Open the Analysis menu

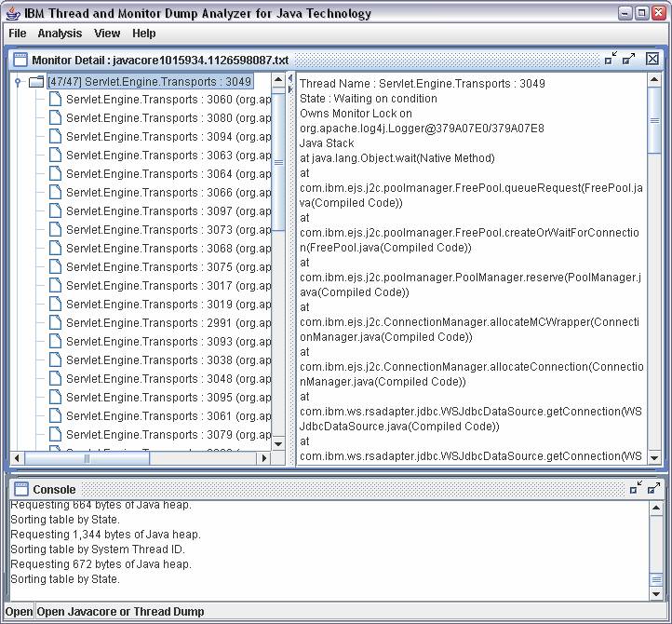tap(60, 34)
